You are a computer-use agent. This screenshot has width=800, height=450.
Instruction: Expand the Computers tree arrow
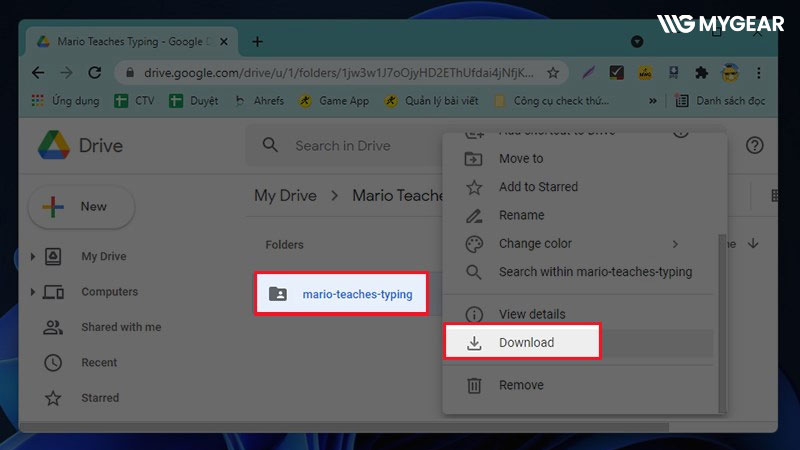tap(33, 292)
